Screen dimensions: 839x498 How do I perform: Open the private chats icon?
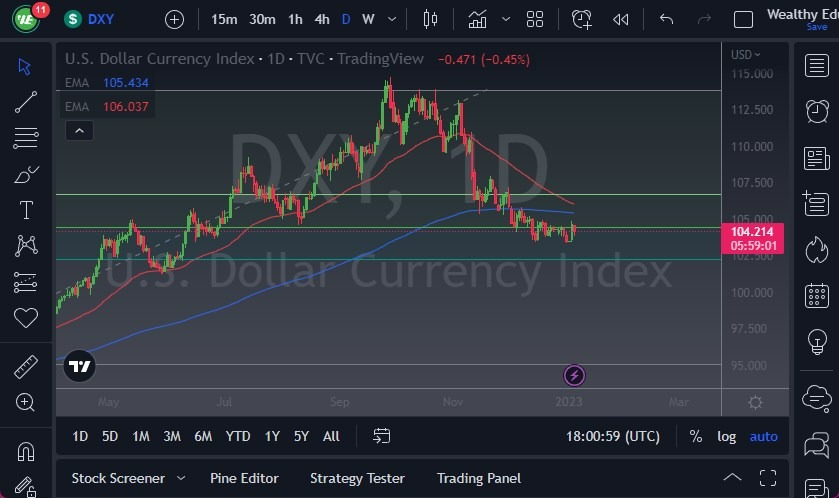click(817, 445)
